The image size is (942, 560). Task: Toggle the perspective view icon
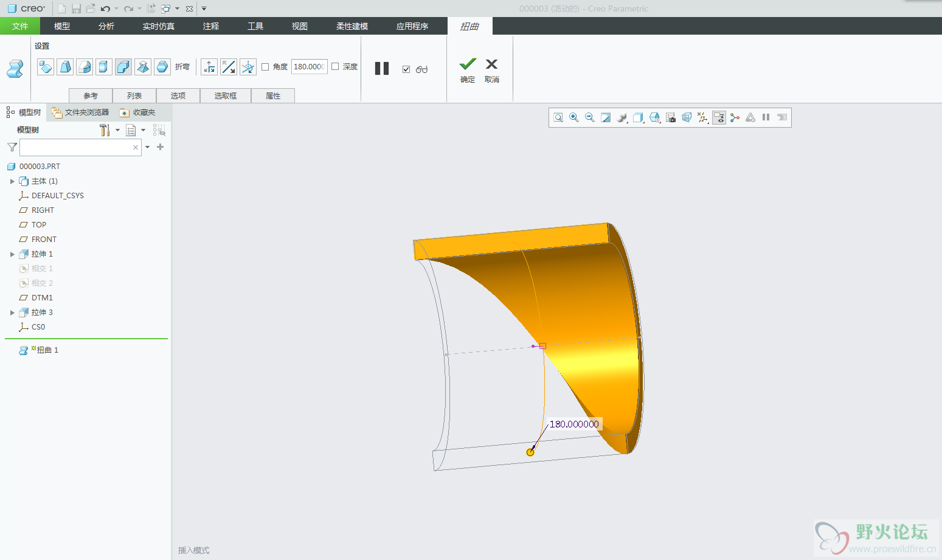(687, 117)
